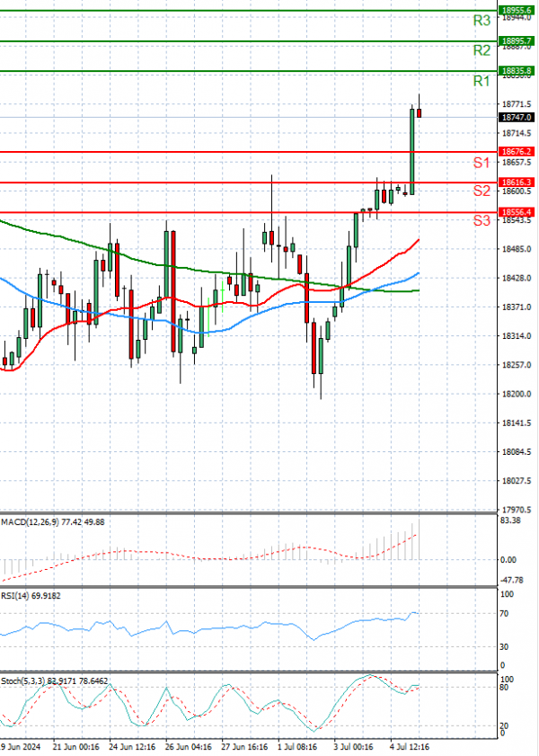Click the 3 Jul 00:16 time label

354,747
